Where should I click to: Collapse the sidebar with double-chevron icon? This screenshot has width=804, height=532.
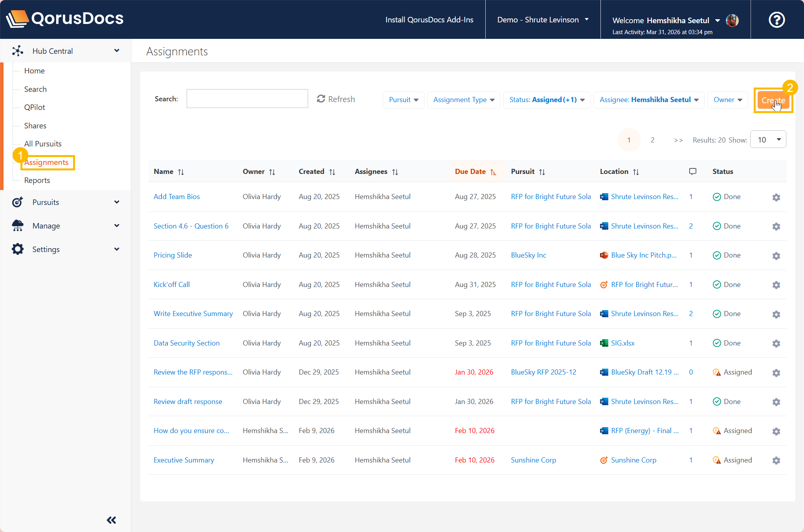[111, 520]
